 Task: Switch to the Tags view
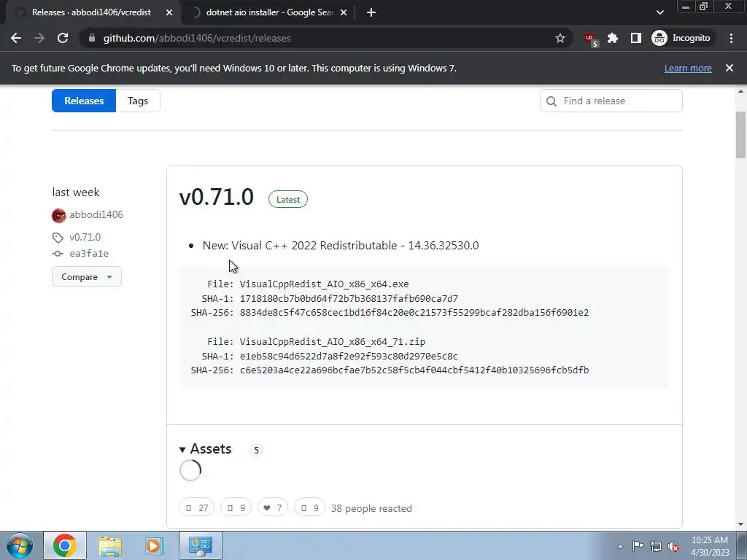click(x=138, y=101)
